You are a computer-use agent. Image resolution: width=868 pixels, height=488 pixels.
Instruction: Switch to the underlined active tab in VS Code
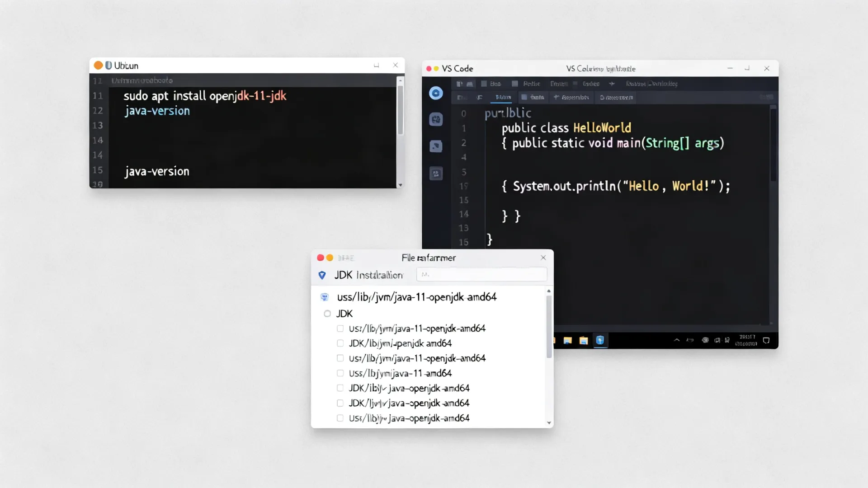coord(503,97)
